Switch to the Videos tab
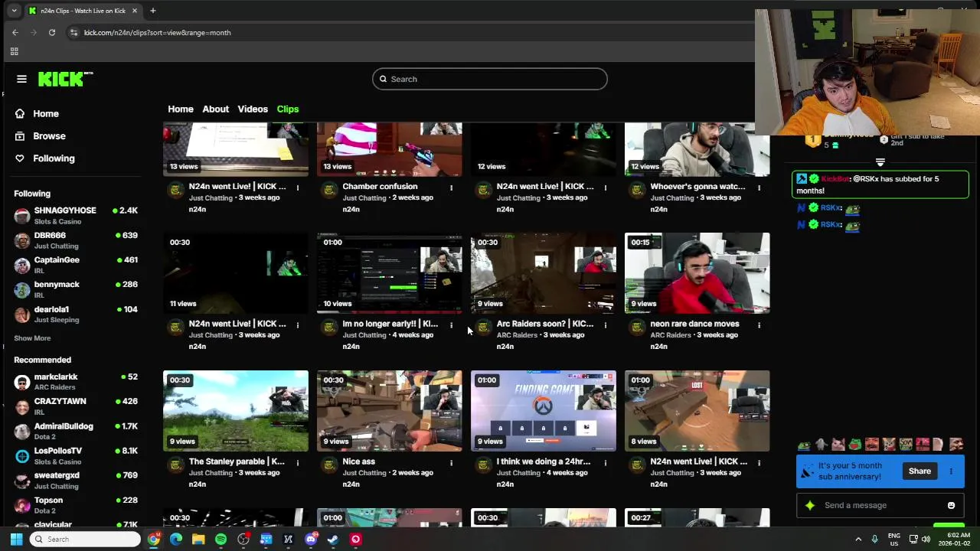The width and height of the screenshot is (980, 551). (x=253, y=109)
